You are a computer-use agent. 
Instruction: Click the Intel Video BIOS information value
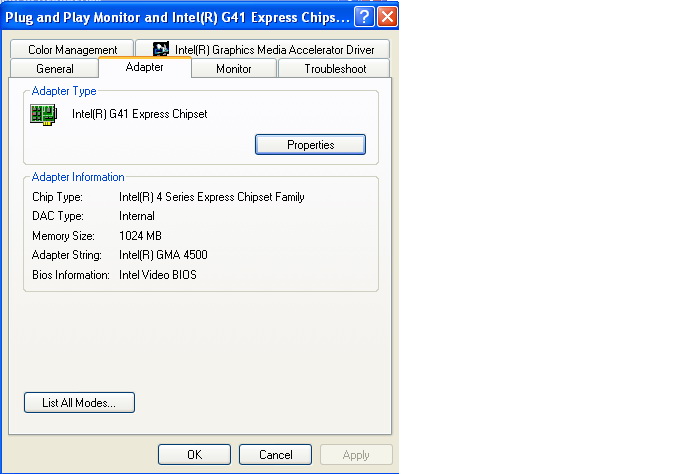158,274
